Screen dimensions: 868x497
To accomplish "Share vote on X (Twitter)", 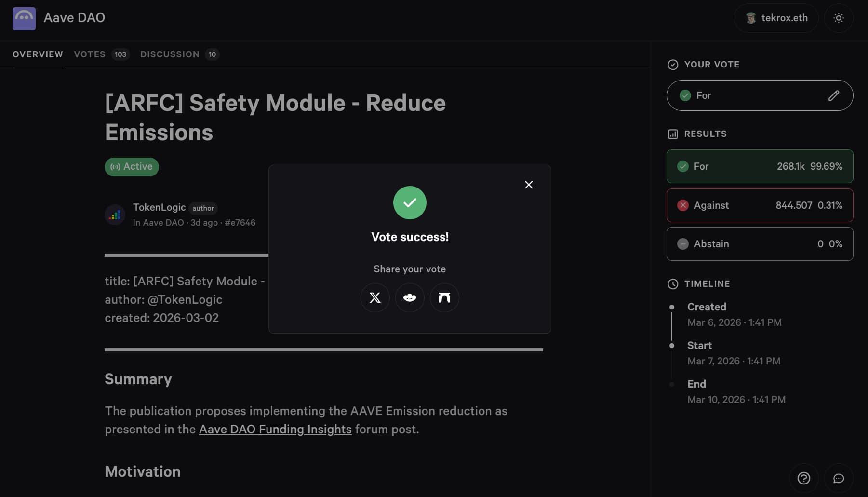I will pos(375,297).
